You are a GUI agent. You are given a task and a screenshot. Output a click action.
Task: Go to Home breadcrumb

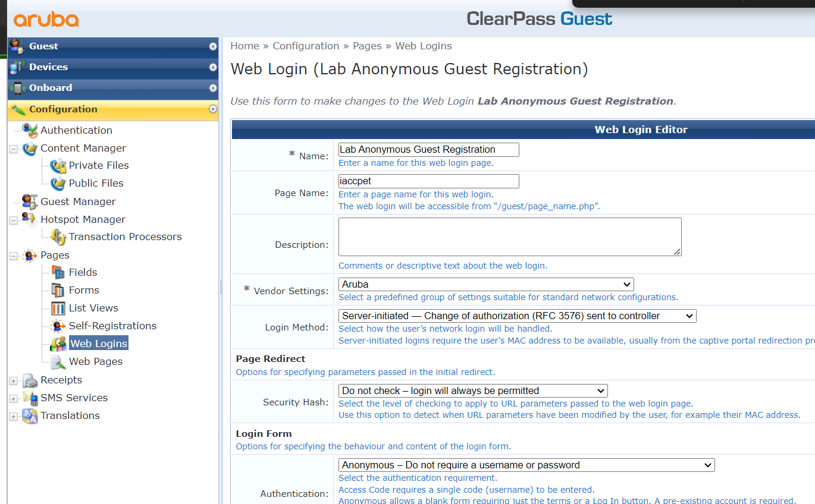tap(244, 46)
